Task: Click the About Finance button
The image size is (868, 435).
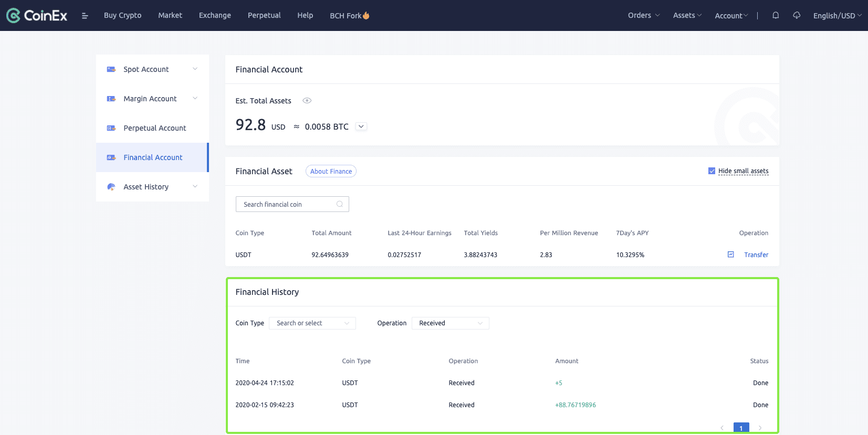Action: (x=331, y=171)
